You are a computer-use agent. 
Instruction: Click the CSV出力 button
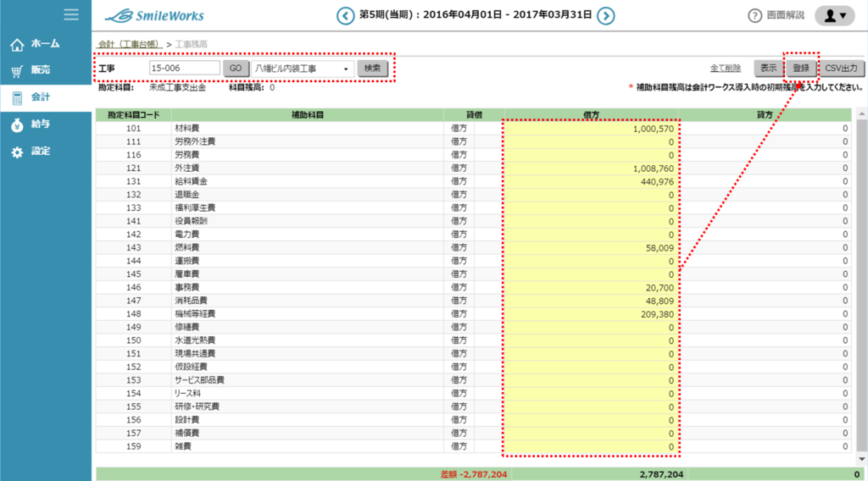coord(842,68)
